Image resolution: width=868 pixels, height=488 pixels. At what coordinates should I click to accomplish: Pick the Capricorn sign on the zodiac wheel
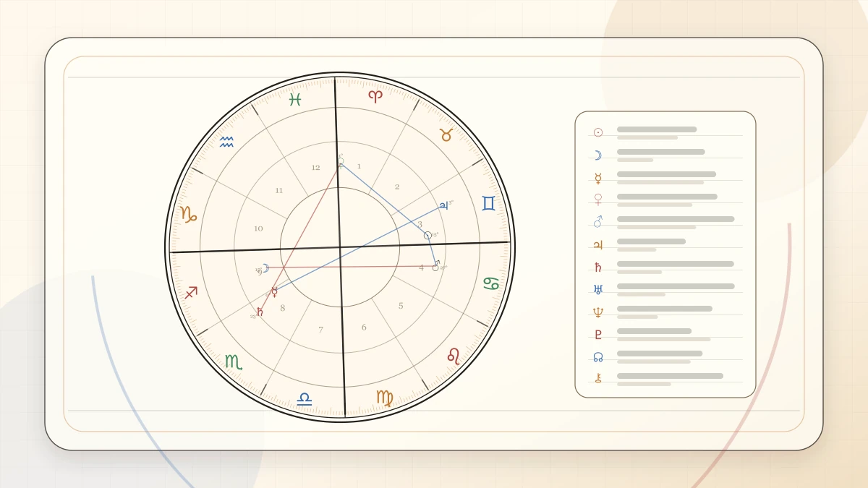click(188, 214)
